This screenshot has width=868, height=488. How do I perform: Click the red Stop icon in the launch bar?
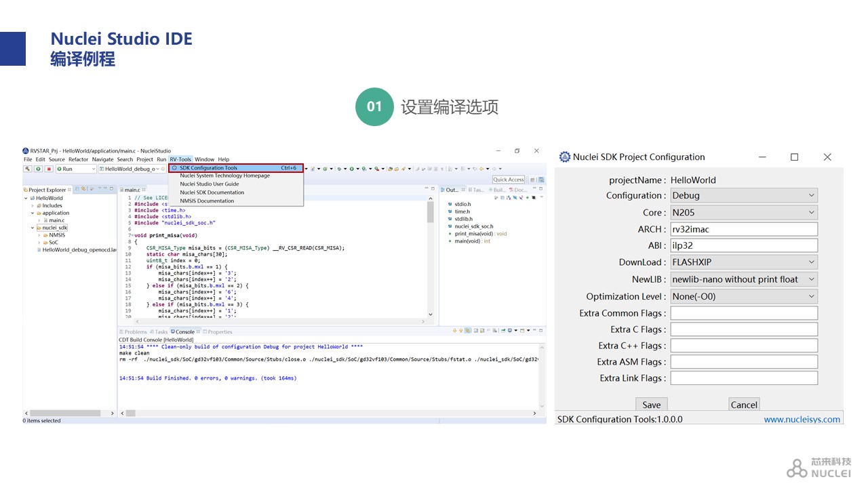pyautogui.click(x=49, y=169)
